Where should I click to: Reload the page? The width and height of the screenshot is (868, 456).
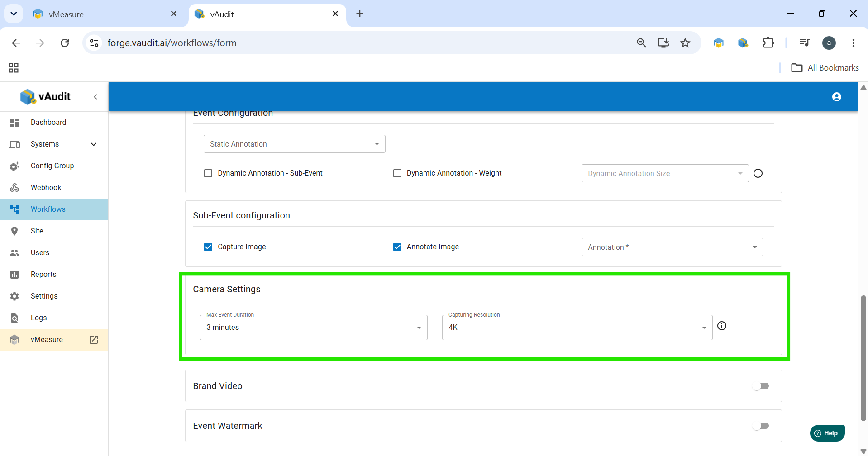click(65, 43)
